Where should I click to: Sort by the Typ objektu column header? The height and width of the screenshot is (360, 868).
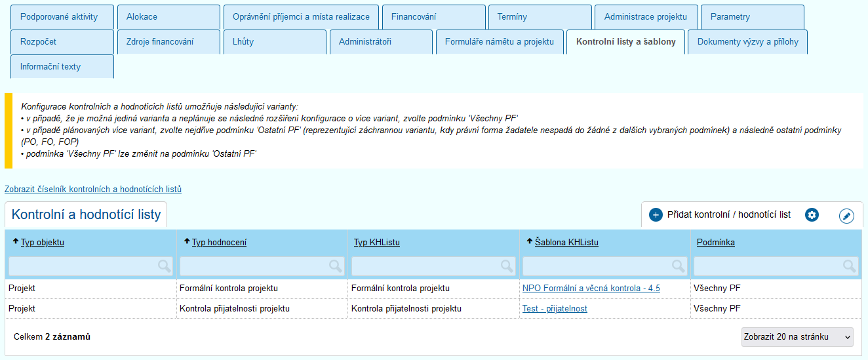(42, 243)
